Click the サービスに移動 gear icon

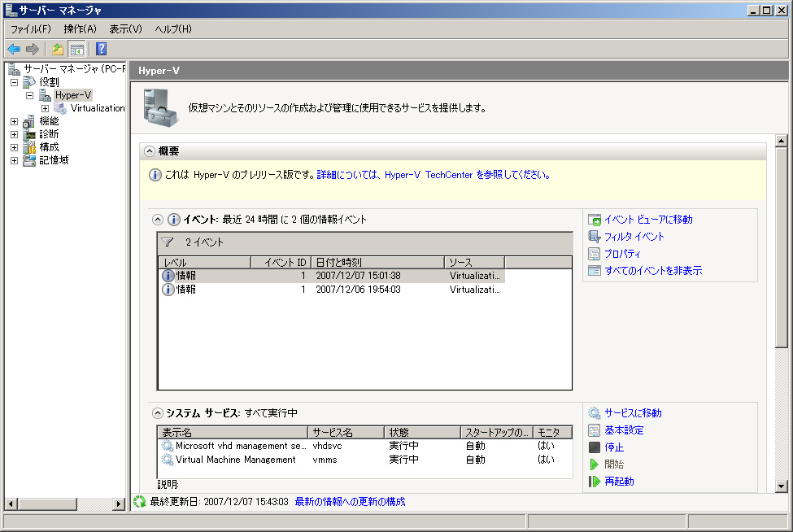[595, 413]
